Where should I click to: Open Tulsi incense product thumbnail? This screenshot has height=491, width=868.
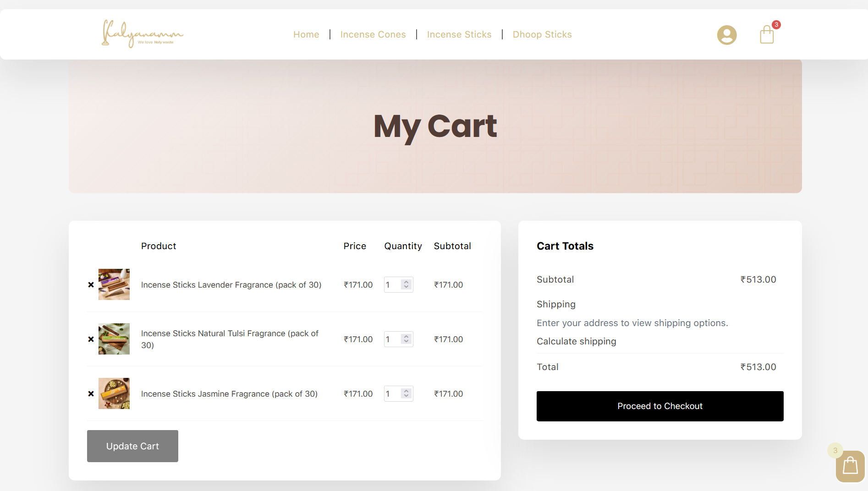point(114,339)
